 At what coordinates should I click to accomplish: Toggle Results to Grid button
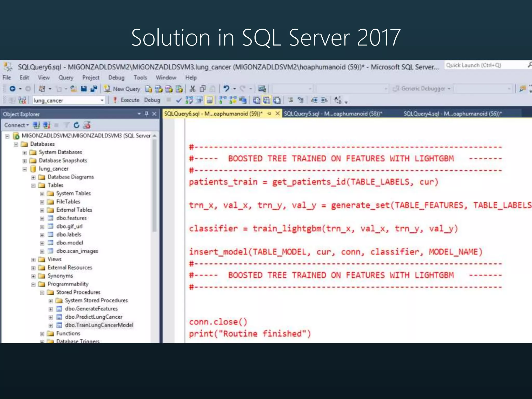pos(267,100)
